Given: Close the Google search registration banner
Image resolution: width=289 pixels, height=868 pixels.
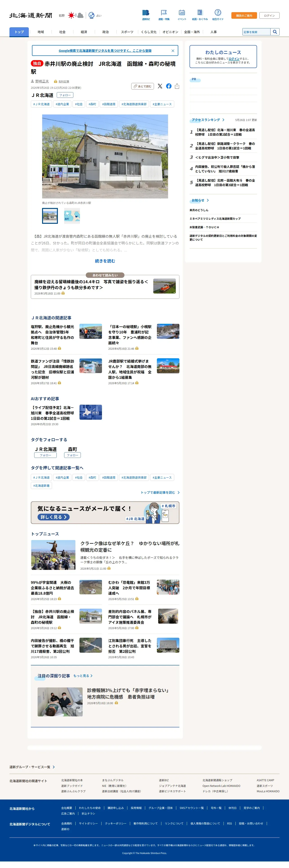Looking at the screenshot, I should tap(173, 51).
